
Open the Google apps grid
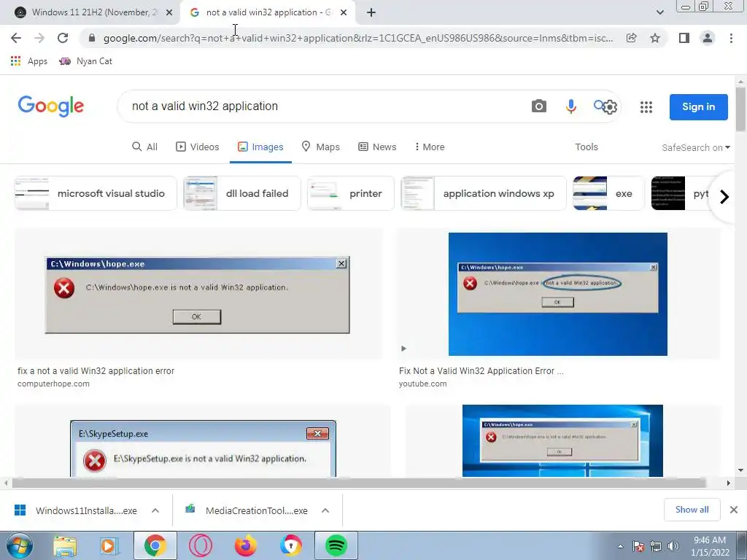(646, 107)
